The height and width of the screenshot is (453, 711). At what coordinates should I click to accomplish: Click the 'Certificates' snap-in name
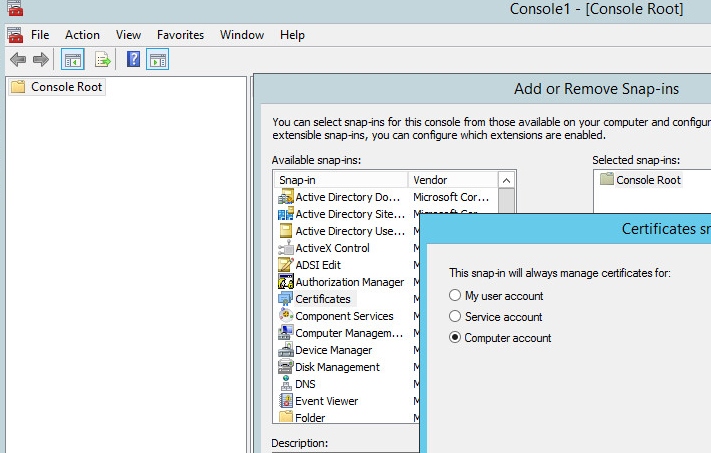(x=323, y=299)
